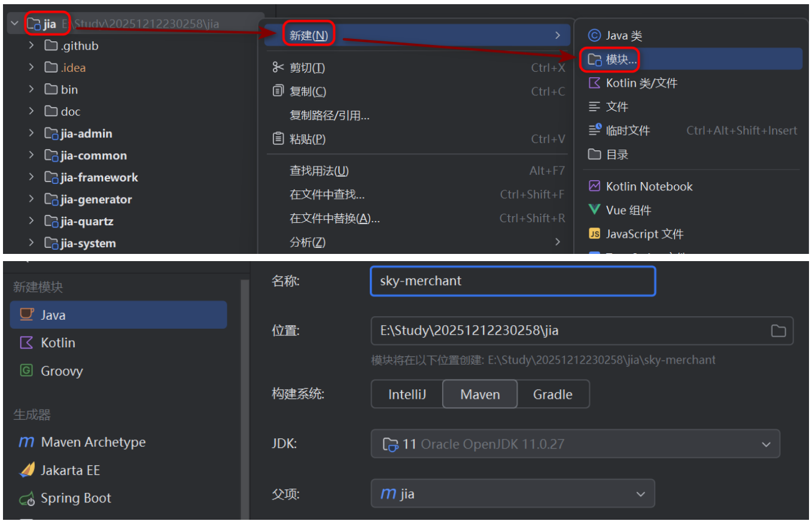
Task: Click the Maven Archetype m icon
Action: point(26,443)
